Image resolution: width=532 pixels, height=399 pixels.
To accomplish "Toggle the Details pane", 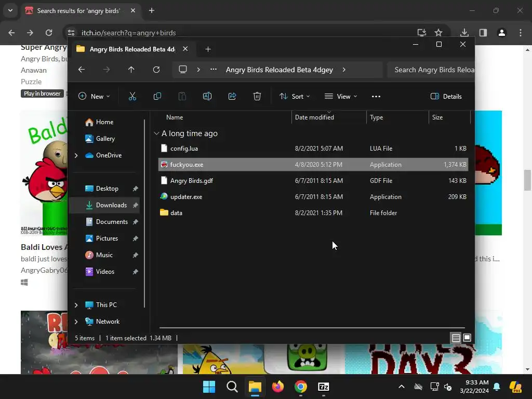I will [446, 96].
